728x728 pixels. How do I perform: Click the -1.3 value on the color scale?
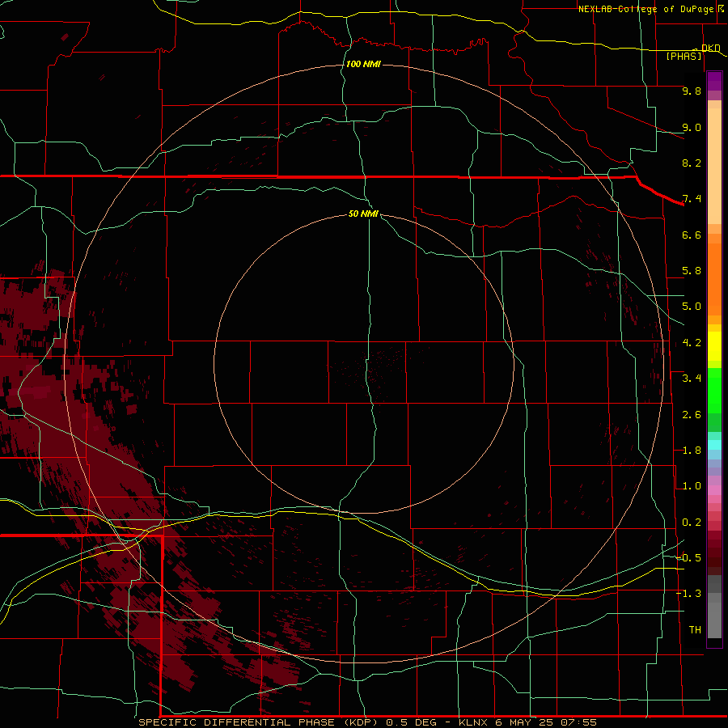pyautogui.click(x=688, y=594)
